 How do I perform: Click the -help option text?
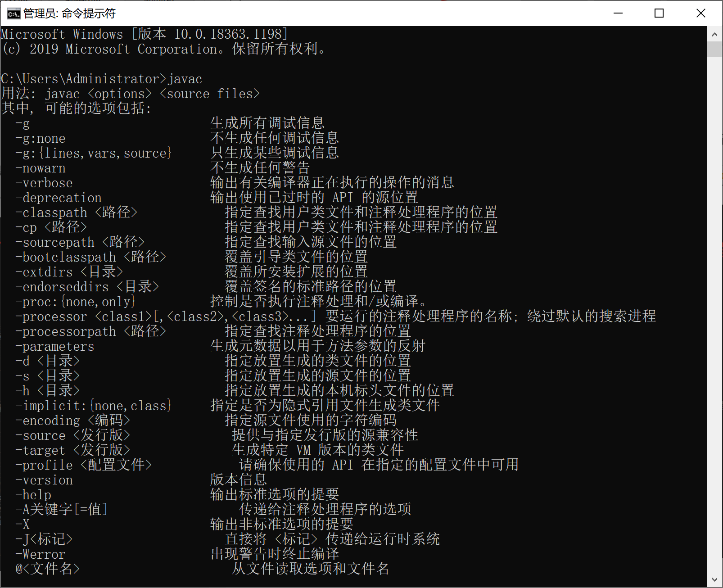[x=33, y=495]
